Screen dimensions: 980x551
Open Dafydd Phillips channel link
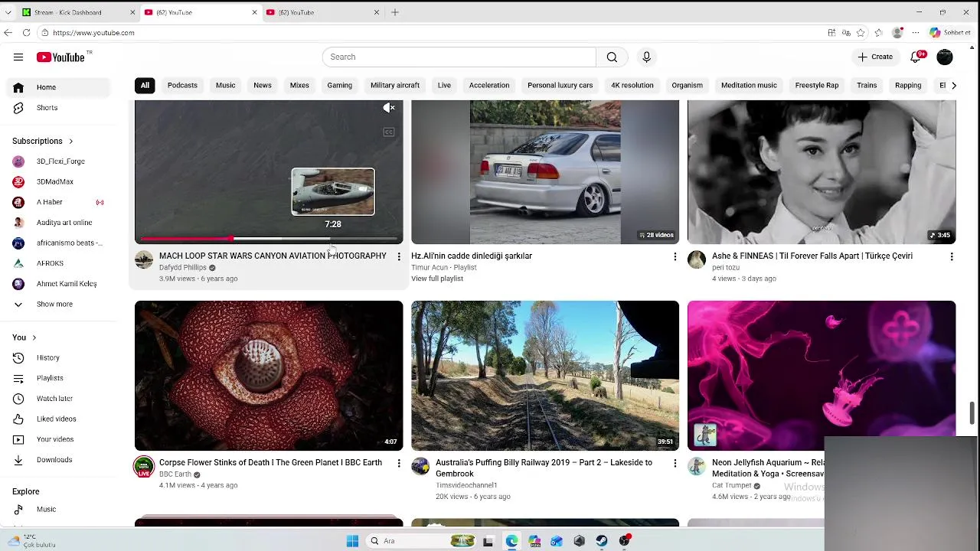click(x=183, y=268)
